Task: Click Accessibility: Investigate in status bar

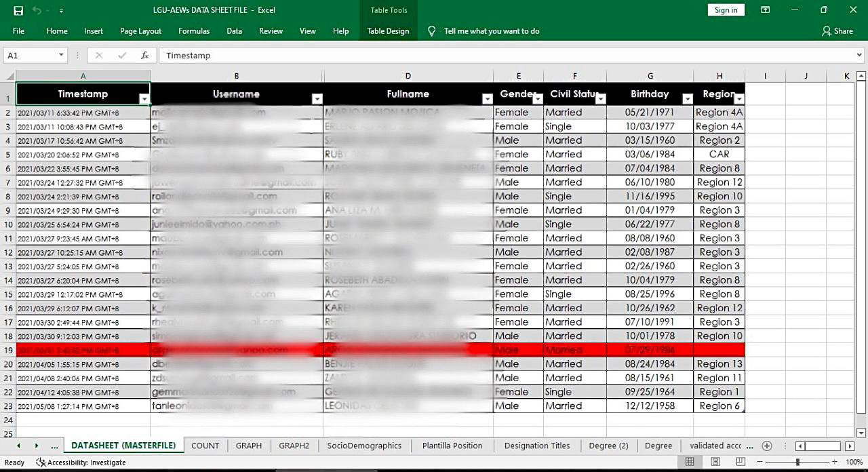Action: tap(81, 463)
